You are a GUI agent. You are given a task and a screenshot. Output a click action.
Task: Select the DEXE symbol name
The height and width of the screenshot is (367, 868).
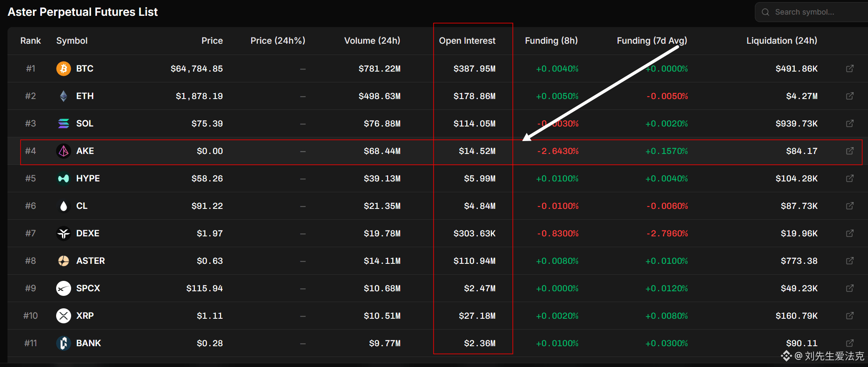tap(87, 233)
